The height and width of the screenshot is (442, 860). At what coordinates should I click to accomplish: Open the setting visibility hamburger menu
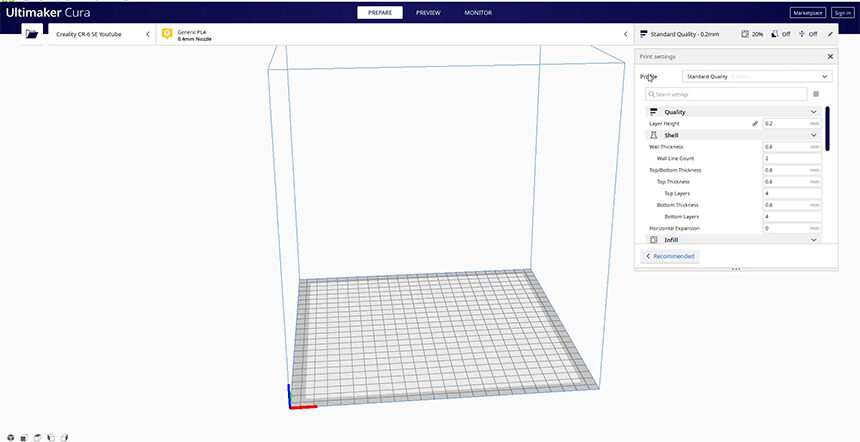[x=816, y=94]
